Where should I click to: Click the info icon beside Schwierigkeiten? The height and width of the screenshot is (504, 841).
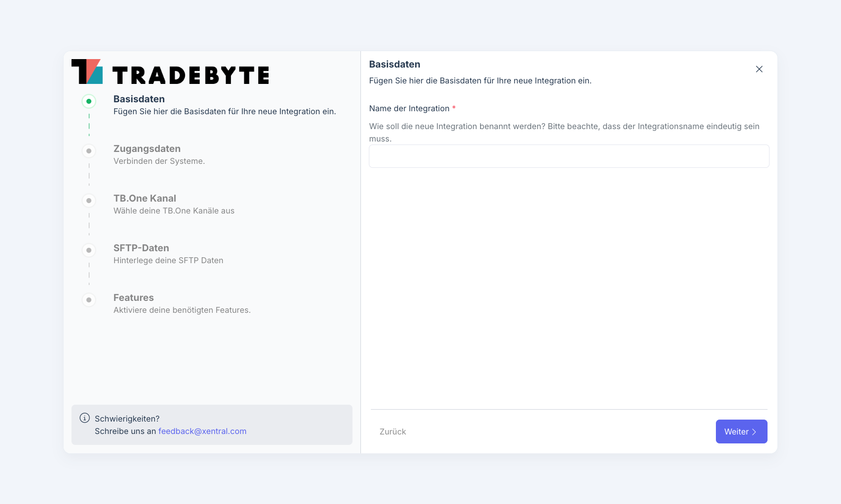click(x=85, y=418)
